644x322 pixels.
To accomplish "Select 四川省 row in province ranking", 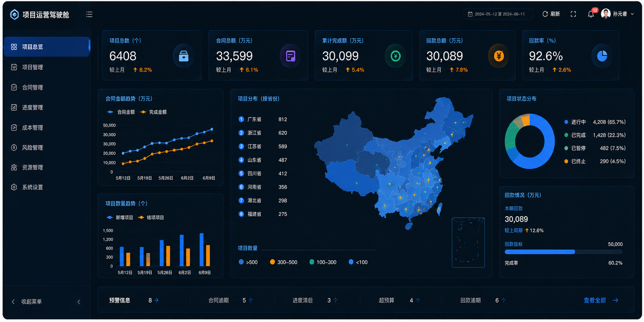I will 263,174.
